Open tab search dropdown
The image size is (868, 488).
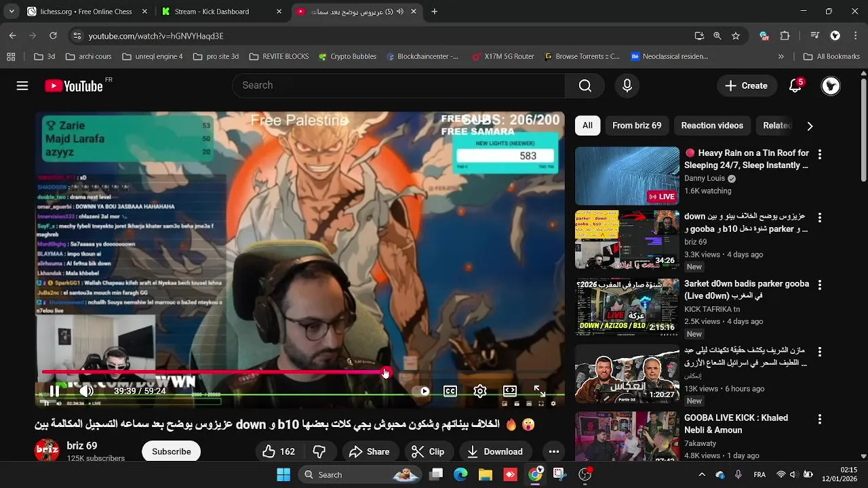[12, 12]
